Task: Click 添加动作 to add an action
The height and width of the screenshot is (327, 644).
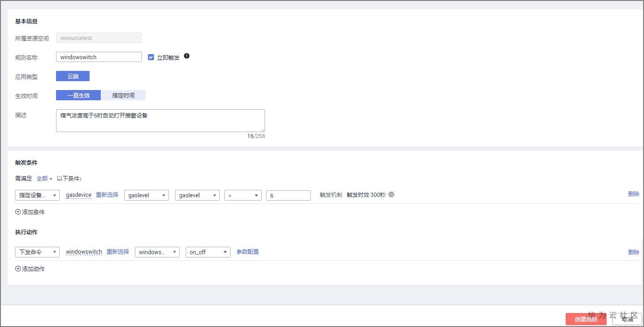Action: pos(34,269)
